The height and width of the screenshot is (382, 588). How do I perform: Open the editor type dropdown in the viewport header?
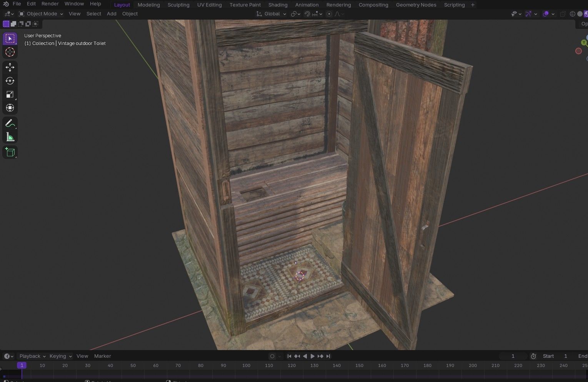click(x=9, y=14)
